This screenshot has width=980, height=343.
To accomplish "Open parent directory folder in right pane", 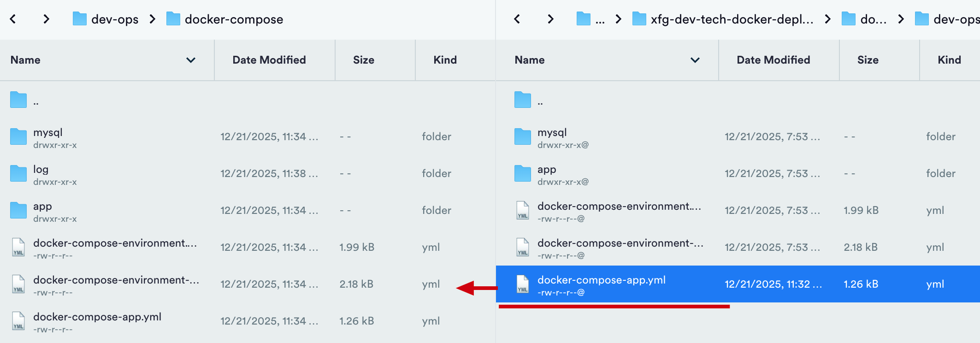I will coord(523,100).
